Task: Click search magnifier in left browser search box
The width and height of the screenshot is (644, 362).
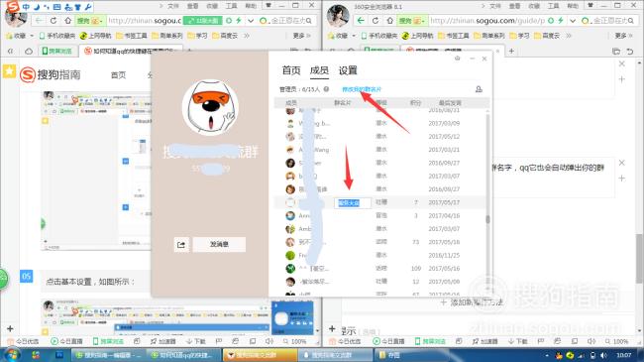Action: 308,21
